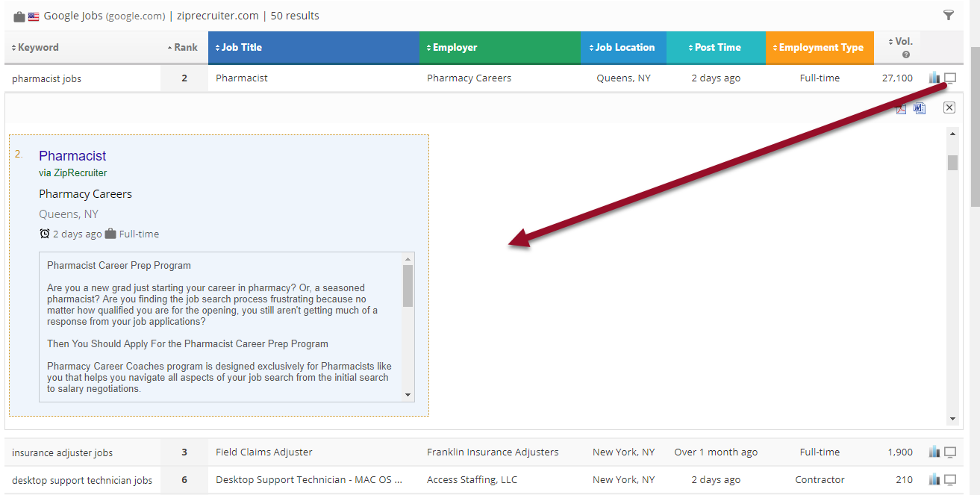This screenshot has width=980, height=495.
Task: Click the preview panel scrollbar down arrow
Action: tap(952, 419)
